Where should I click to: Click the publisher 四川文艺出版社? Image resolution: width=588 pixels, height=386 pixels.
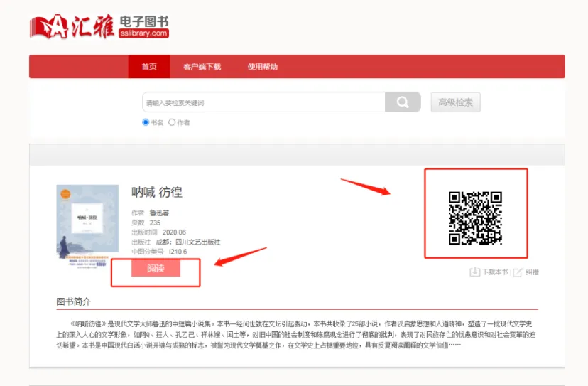point(197,242)
